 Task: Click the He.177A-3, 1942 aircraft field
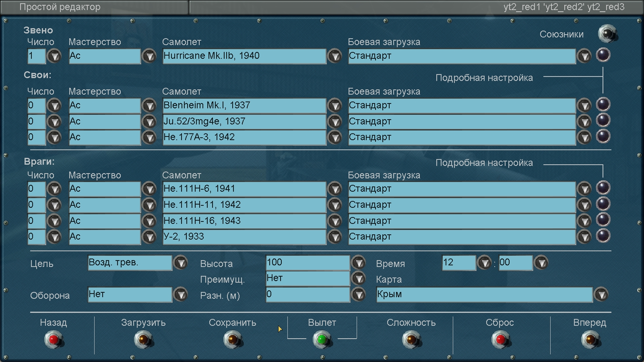[x=244, y=137]
